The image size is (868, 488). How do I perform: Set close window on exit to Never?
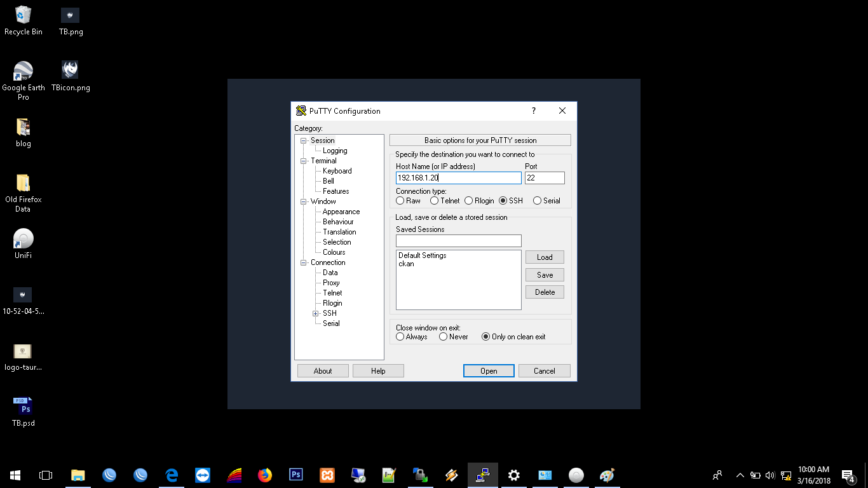pyautogui.click(x=454, y=337)
